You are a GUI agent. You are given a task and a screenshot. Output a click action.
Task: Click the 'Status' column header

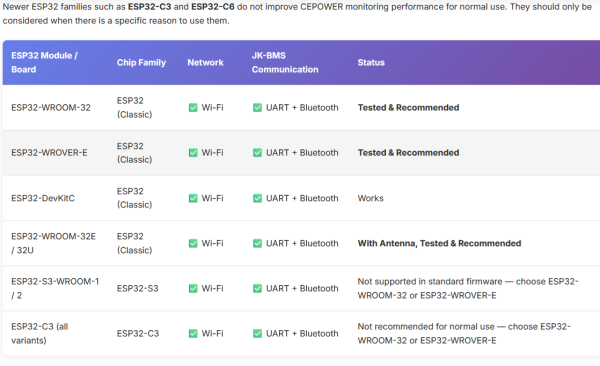point(371,62)
